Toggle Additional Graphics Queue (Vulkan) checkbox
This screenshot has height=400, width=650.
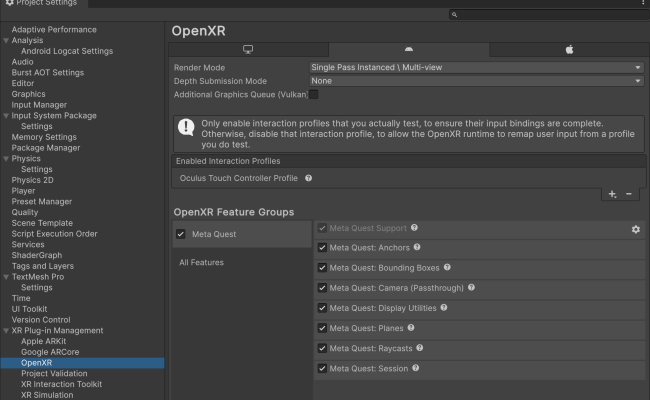[x=314, y=95]
